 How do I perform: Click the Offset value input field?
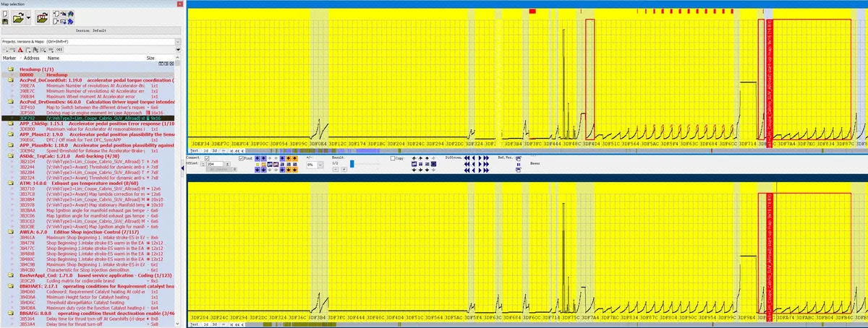(216, 164)
